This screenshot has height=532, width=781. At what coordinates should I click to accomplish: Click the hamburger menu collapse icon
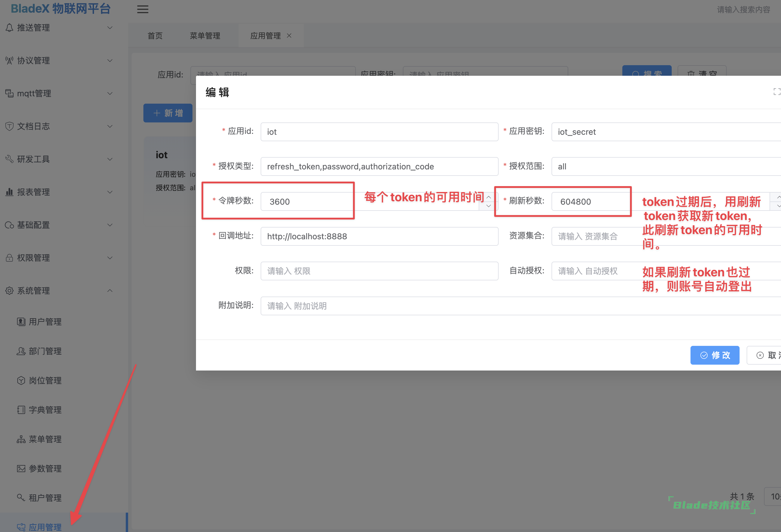pos(143,9)
